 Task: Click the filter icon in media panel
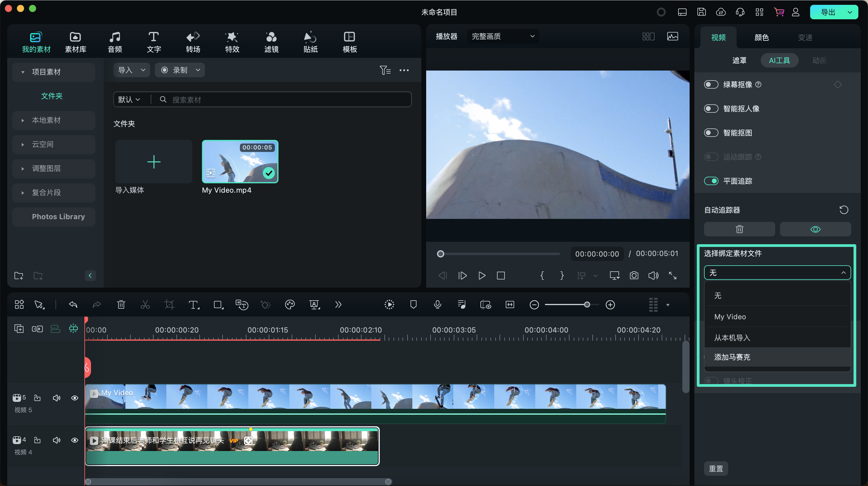tap(385, 70)
